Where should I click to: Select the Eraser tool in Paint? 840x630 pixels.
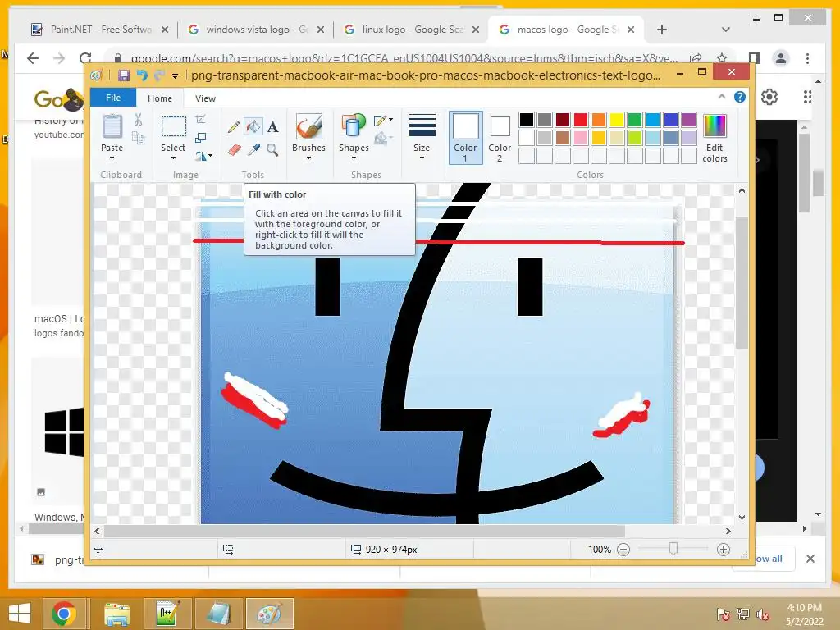(234, 149)
